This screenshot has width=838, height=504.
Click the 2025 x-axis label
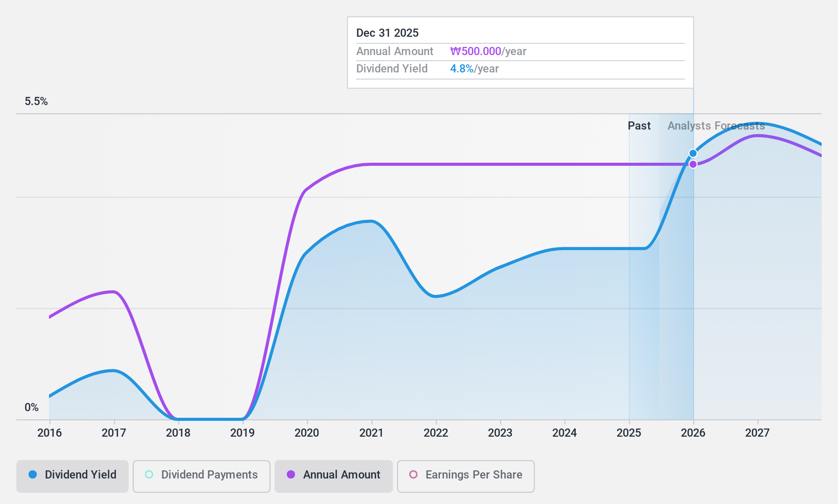click(x=629, y=433)
